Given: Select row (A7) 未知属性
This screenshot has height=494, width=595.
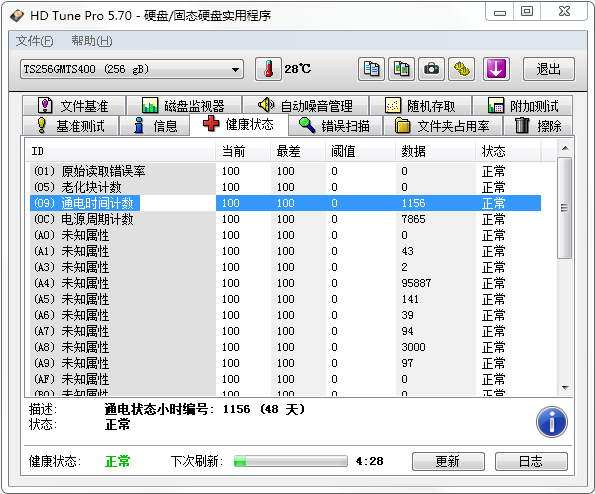Looking at the screenshot, I should tap(285, 331).
